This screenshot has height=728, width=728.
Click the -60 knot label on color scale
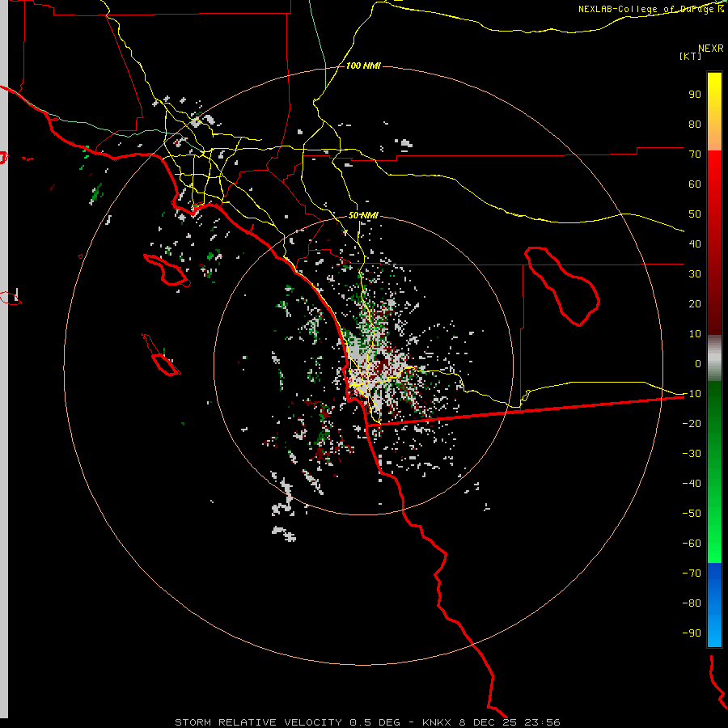coord(692,544)
